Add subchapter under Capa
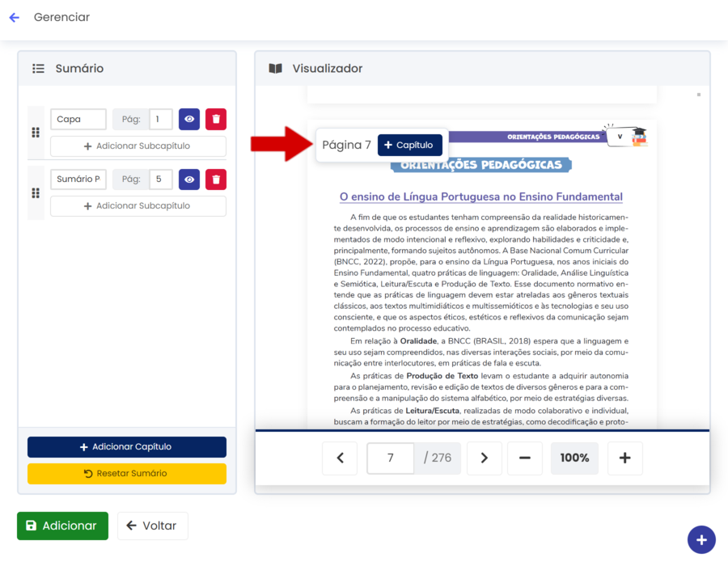 138,146
